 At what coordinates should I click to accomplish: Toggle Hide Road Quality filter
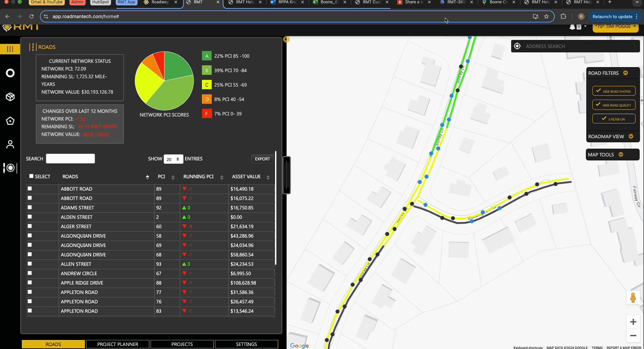click(x=613, y=105)
